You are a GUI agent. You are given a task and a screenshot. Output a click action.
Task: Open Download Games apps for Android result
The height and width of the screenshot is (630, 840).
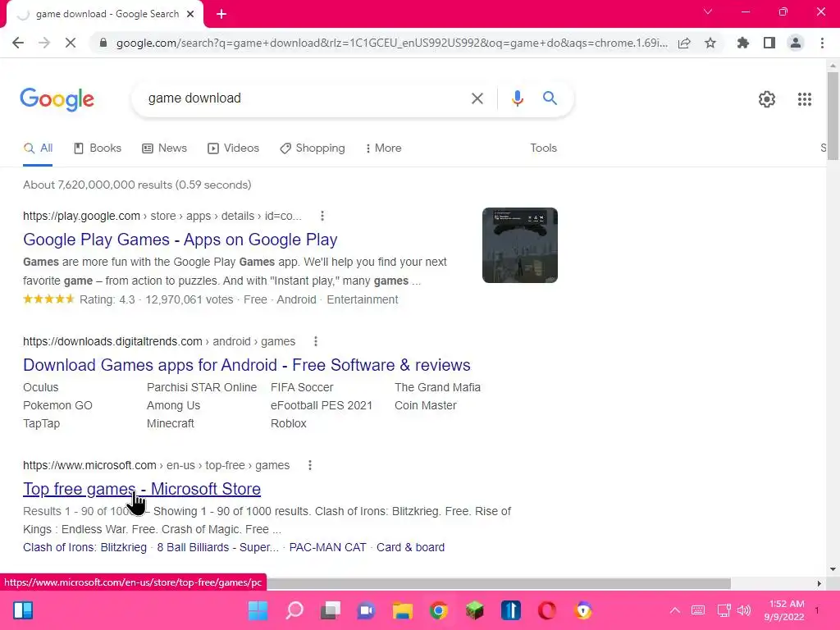pyautogui.click(x=246, y=365)
